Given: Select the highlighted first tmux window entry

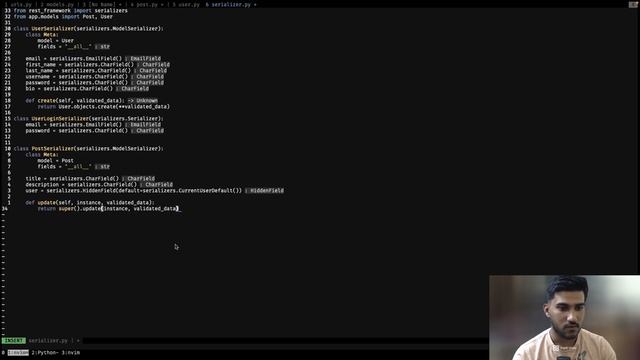Looking at the screenshot, I should pos(18,353).
